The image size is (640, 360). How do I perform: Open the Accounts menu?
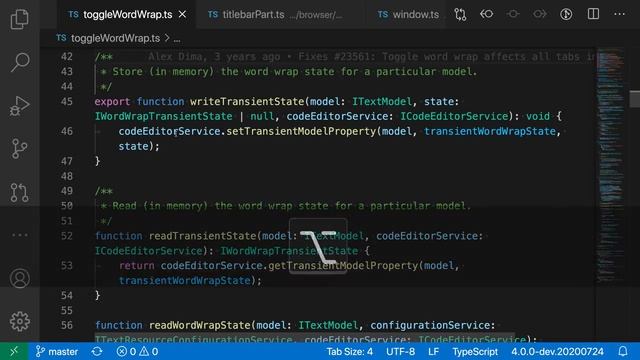pyautogui.click(x=20, y=278)
